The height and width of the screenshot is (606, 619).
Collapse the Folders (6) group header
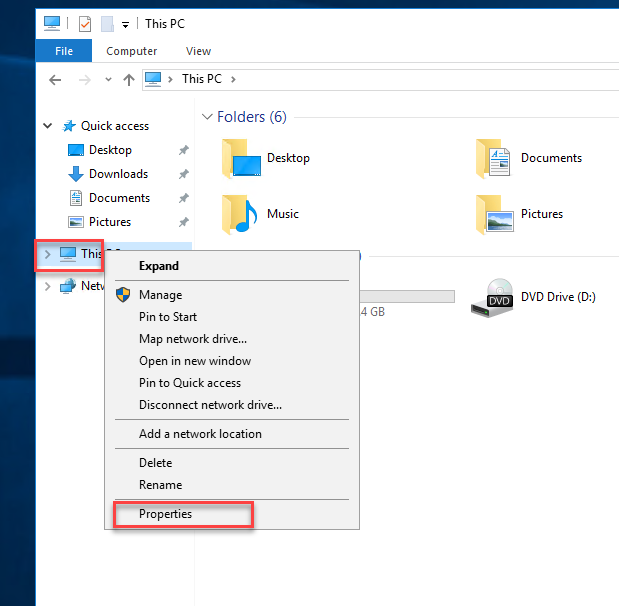[x=207, y=117]
